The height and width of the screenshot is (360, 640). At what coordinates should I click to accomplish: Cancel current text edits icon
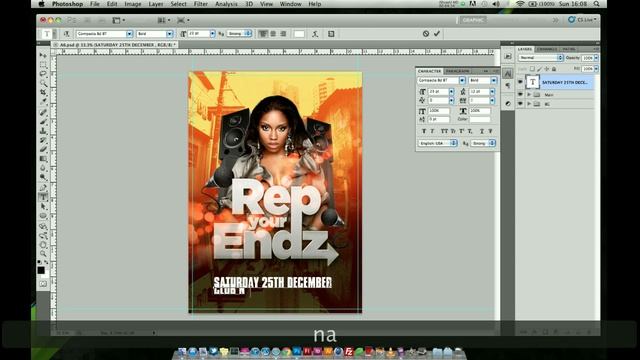point(426,34)
